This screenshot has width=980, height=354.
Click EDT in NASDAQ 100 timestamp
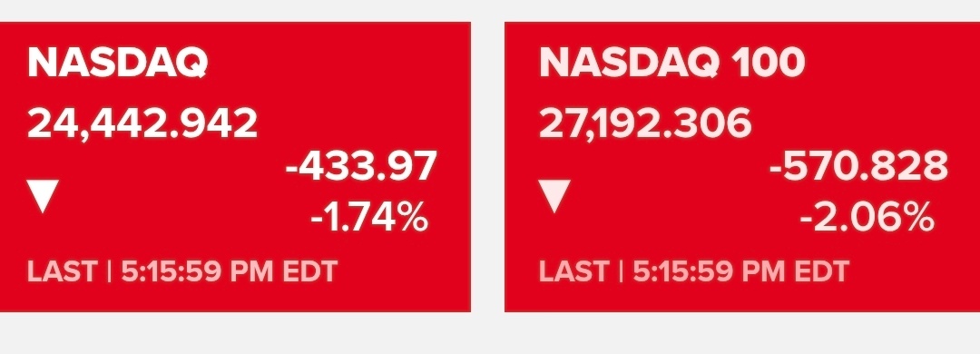pos(821,271)
